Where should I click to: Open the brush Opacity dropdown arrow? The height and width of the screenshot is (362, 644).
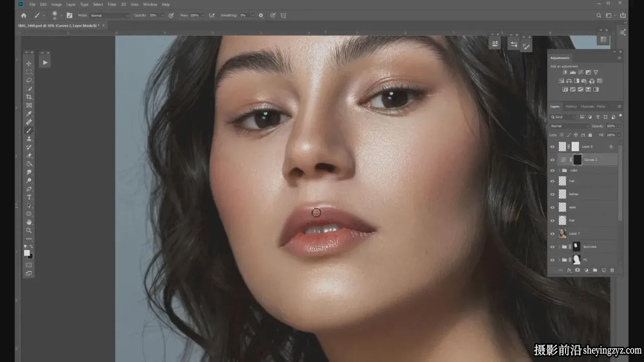point(162,16)
